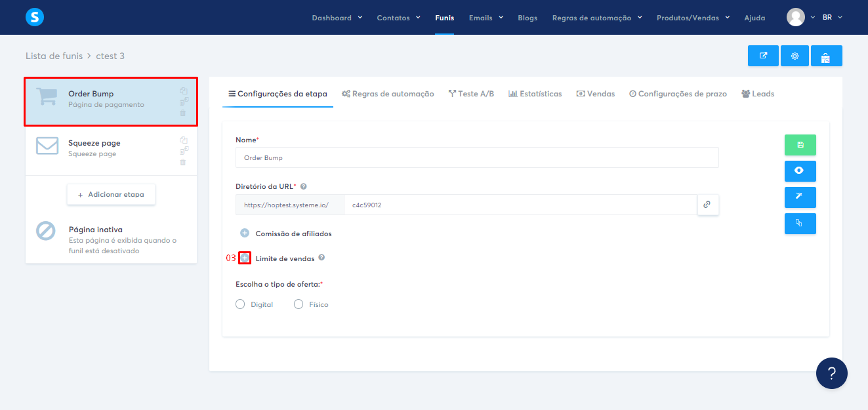868x410 pixels.
Task: Expand Limite de vendas with the plus icon
Action: coord(244,258)
